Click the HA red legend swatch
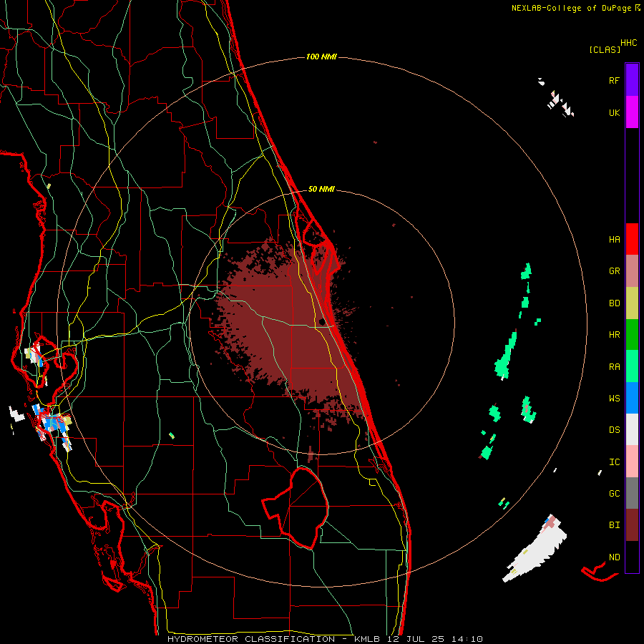The height and width of the screenshot is (644, 644). (632, 239)
